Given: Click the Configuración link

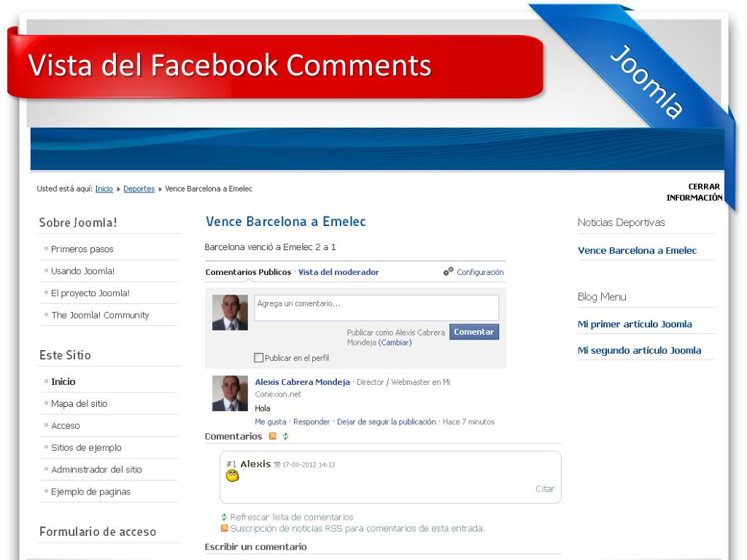Looking at the screenshot, I should pos(480,272).
